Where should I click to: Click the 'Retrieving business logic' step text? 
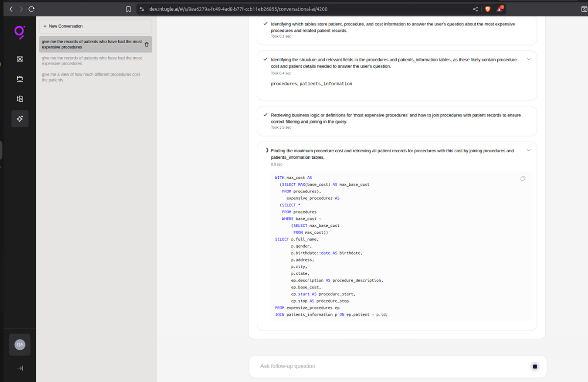point(395,118)
